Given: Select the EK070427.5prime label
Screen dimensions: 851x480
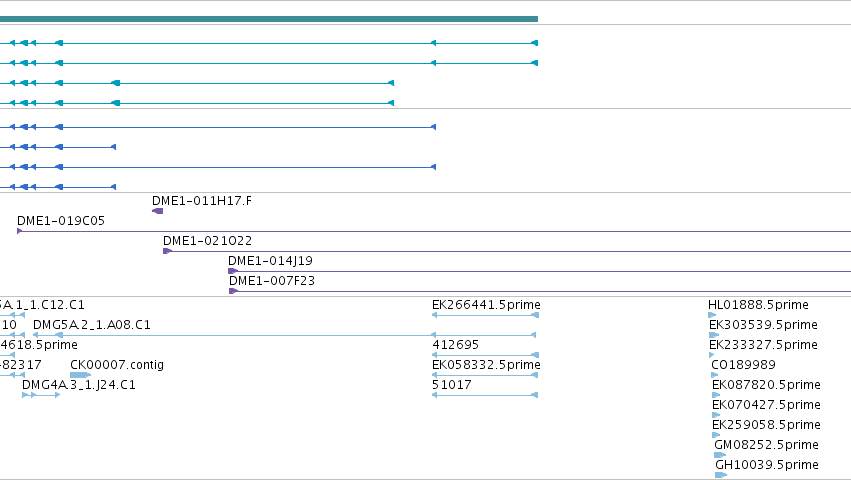Looking at the screenshot, I should click(x=766, y=405).
